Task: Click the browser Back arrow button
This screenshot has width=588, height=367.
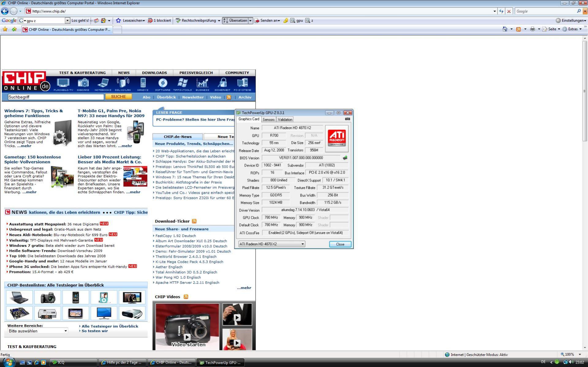Action: 5,11
